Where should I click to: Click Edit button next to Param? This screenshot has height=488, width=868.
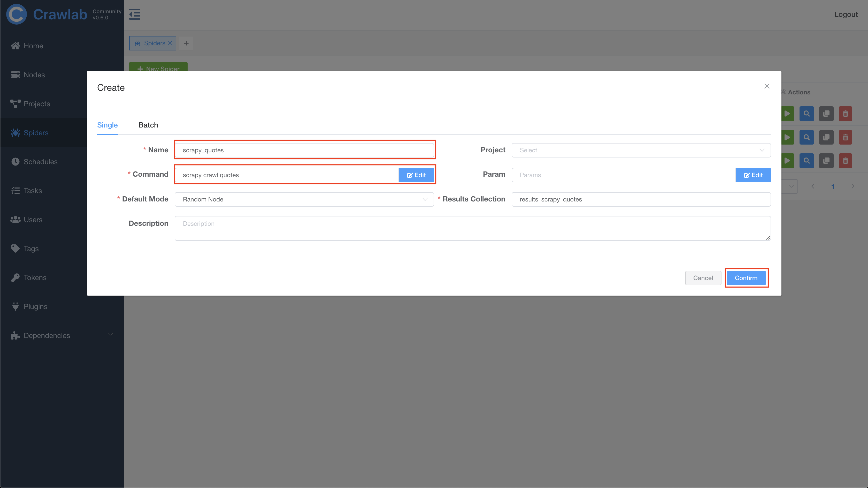[754, 175]
